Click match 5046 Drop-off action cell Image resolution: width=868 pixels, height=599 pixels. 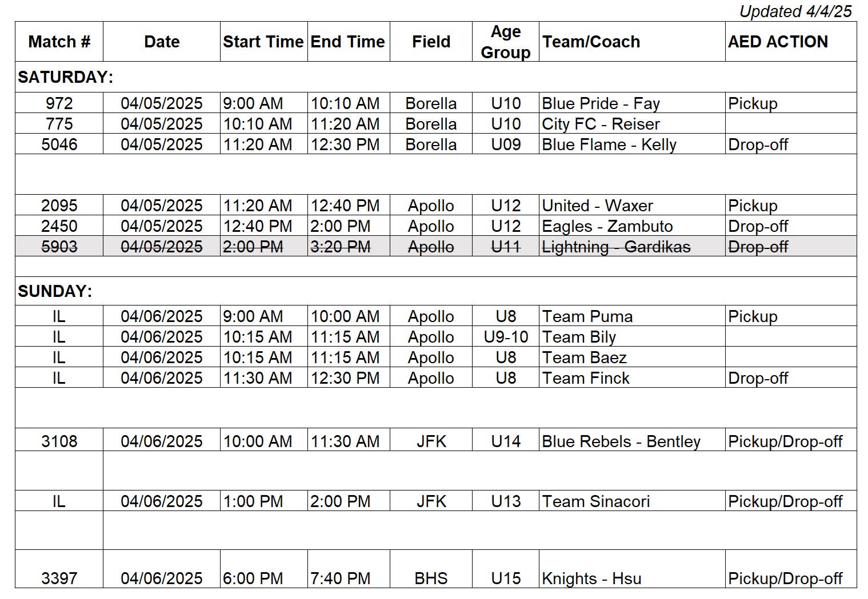pyautogui.click(x=791, y=144)
